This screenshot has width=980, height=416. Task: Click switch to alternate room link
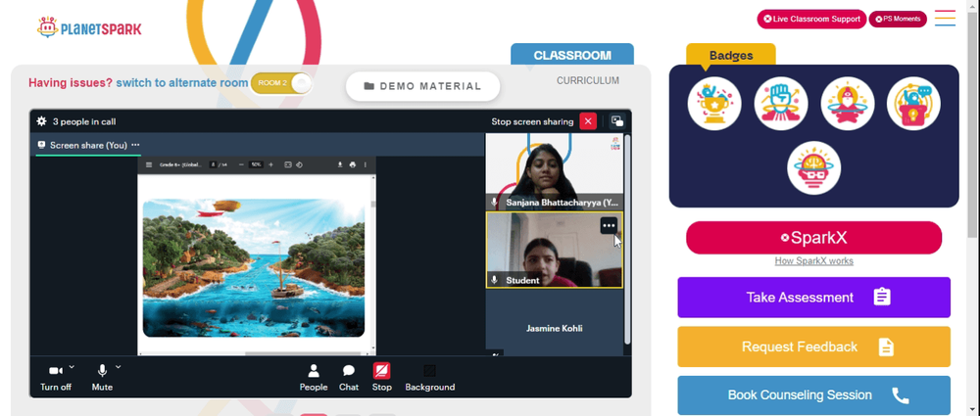pyautogui.click(x=182, y=83)
